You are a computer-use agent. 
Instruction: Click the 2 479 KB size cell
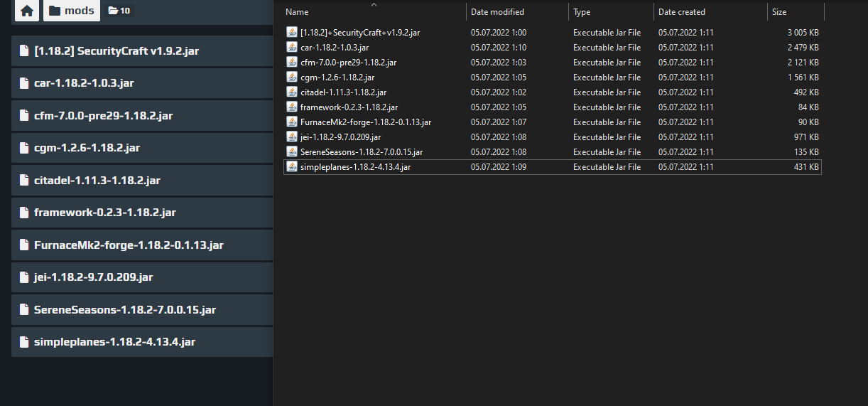click(x=803, y=48)
